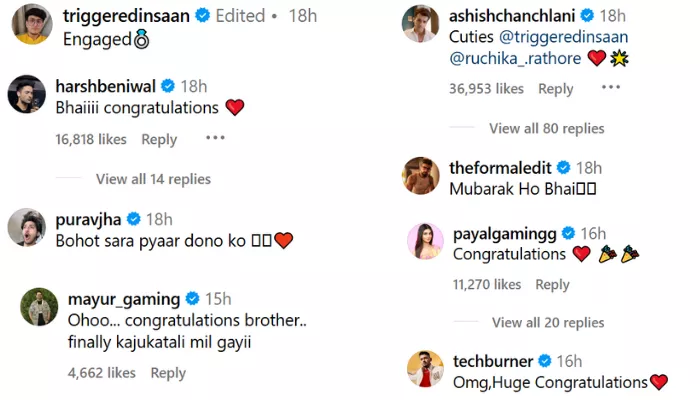Open ashishchanchlani's three-dot comment options
This screenshot has height=400, width=700.
tap(611, 88)
